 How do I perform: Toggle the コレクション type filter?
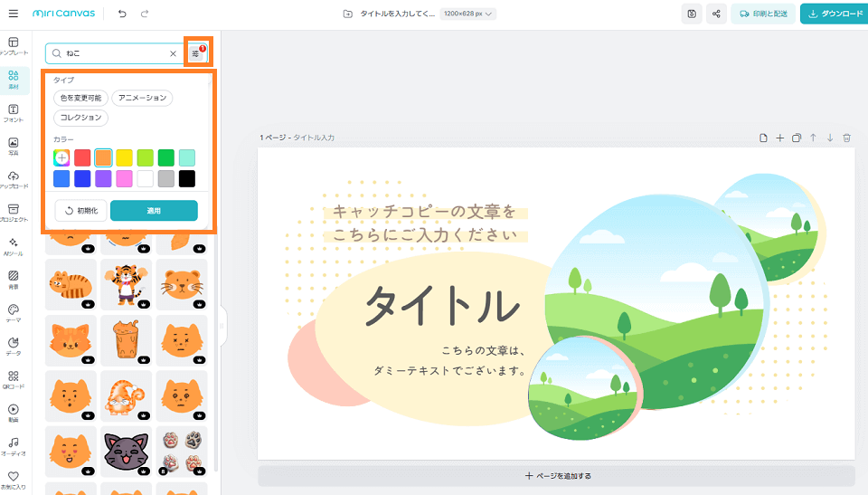tap(80, 118)
